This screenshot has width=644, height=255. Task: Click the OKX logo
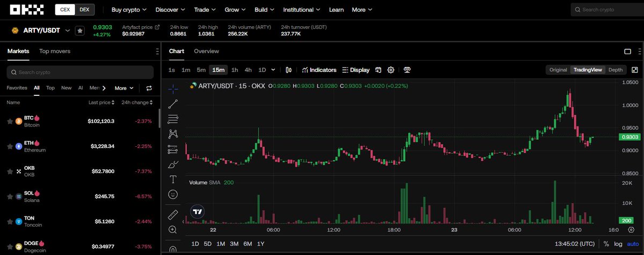[27, 9]
